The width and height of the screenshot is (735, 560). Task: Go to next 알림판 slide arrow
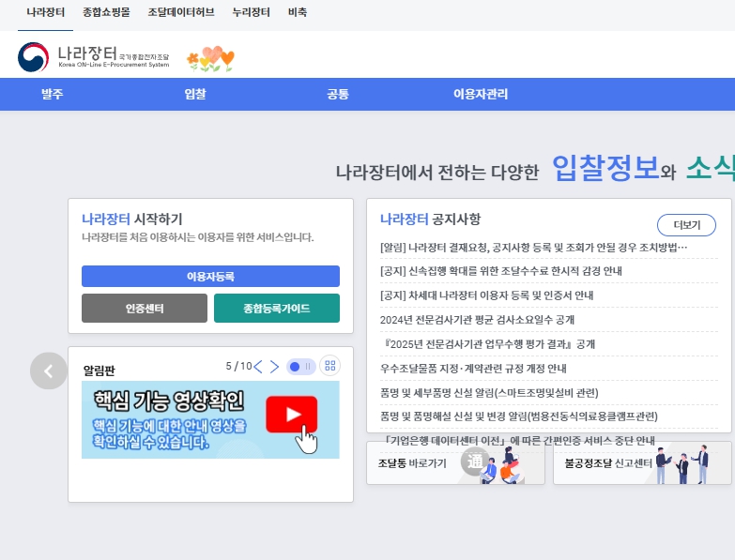click(274, 367)
